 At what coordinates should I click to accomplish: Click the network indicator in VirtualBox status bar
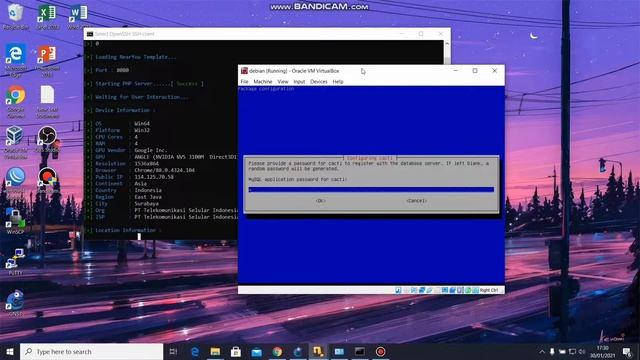coord(422,290)
